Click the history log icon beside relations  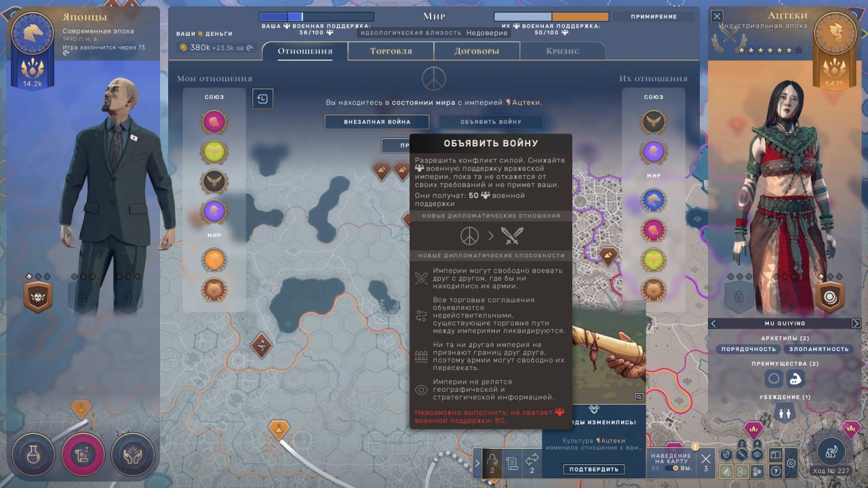click(x=262, y=99)
